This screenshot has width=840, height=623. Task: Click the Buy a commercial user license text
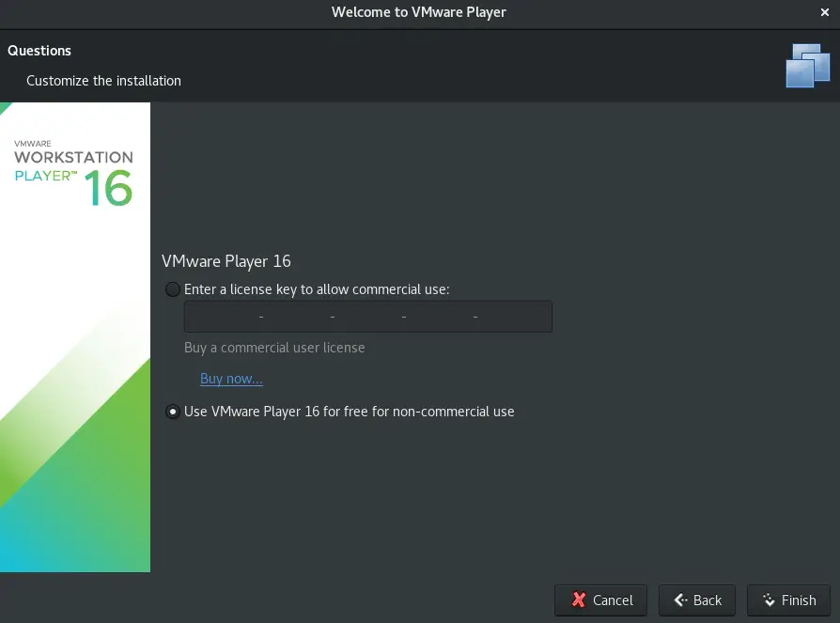tap(274, 348)
